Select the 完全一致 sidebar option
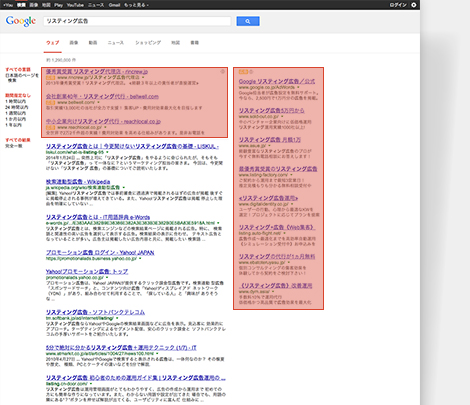470x405 pixels. 13,146
